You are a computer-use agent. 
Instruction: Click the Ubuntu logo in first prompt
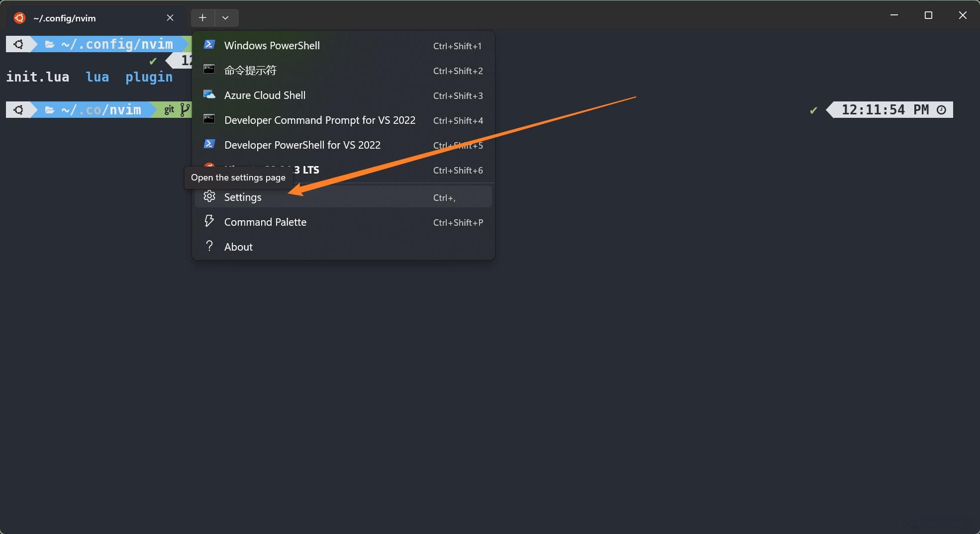click(18, 44)
